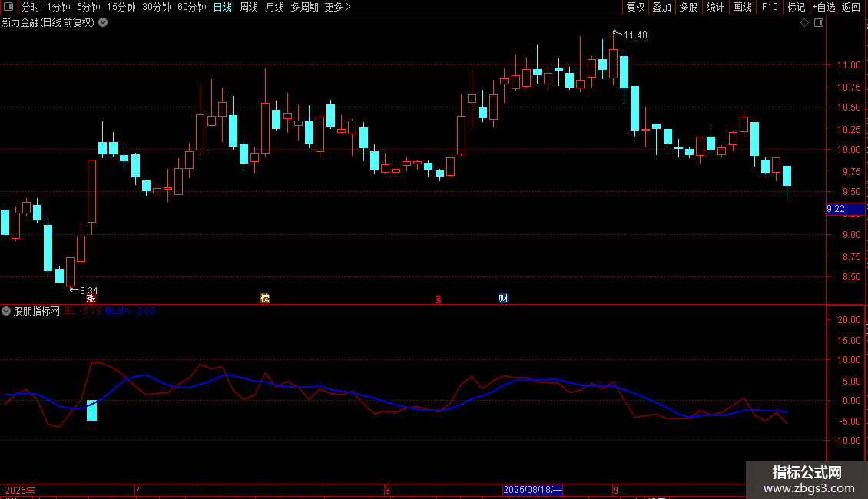Open the 复权 adjustment menu
This screenshot has height=499, width=868.
(x=635, y=7)
